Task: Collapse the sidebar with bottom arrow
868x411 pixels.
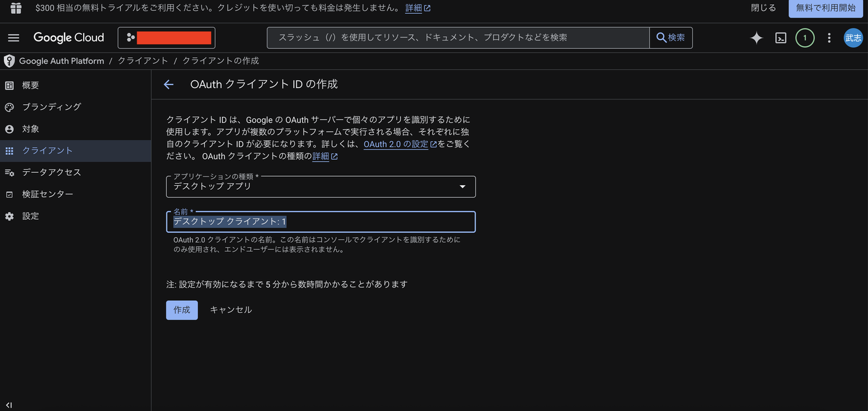Action: (x=9, y=405)
